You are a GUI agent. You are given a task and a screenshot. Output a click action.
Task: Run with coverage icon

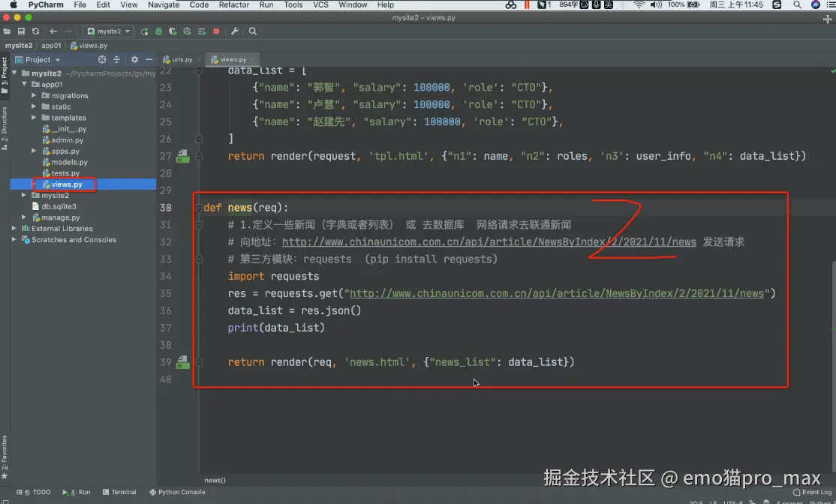click(x=173, y=31)
